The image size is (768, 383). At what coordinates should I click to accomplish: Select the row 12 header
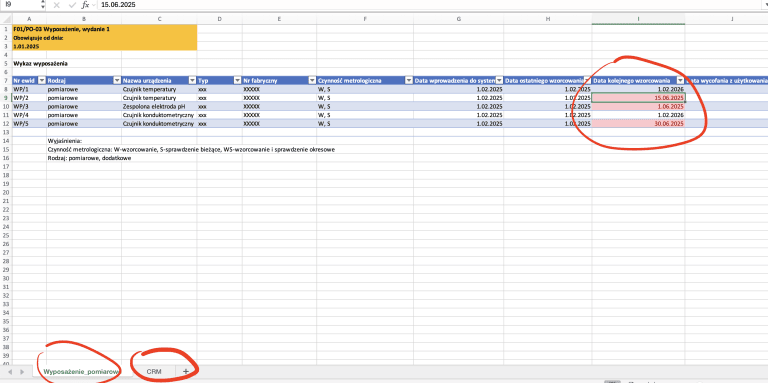point(5,124)
